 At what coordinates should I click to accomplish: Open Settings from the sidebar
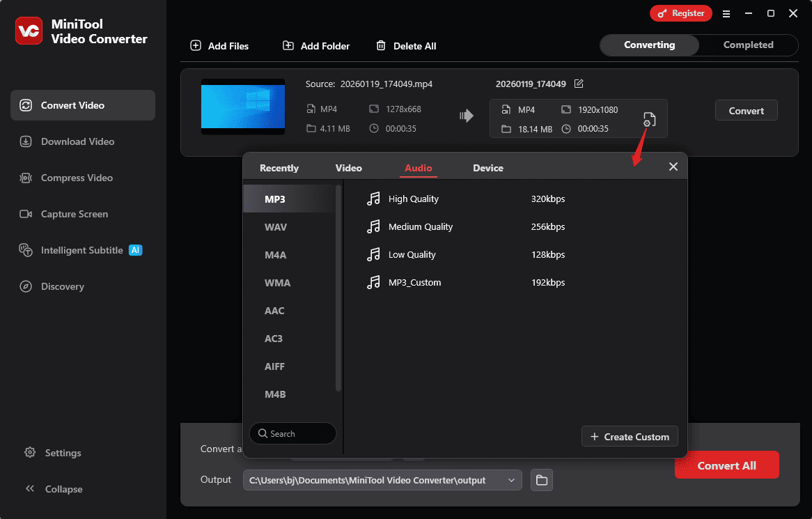tap(31, 453)
